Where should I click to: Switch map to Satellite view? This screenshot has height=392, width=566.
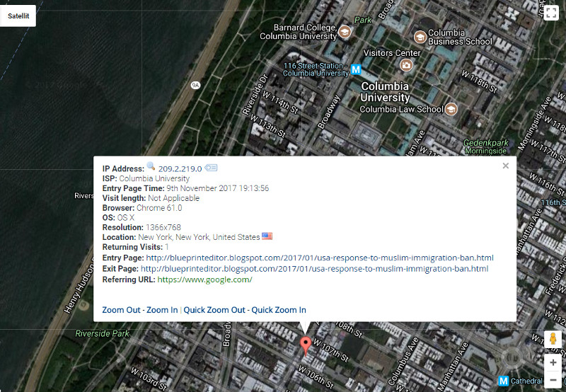tap(18, 16)
